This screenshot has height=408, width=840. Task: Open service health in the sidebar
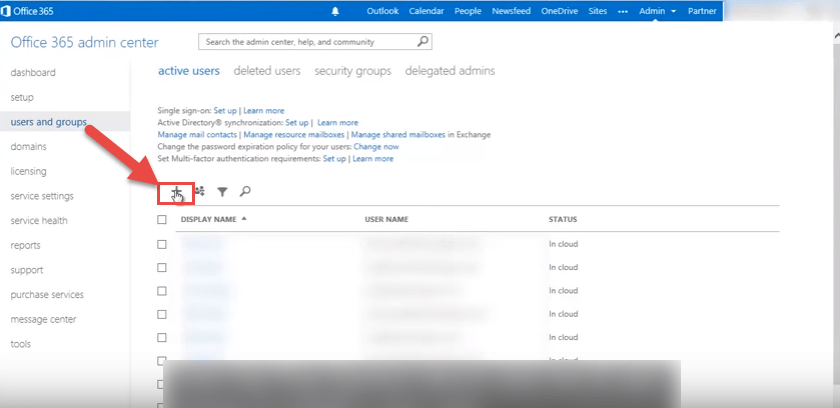click(x=39, y=221)
